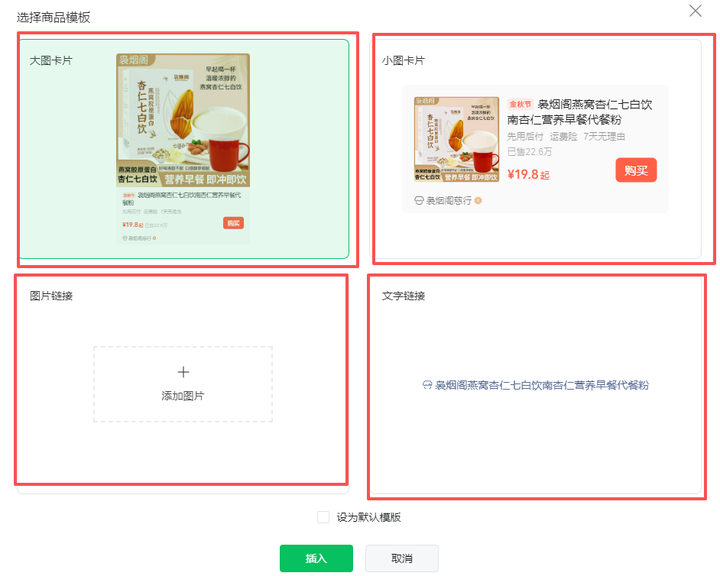This screenshot has width=720, height=576.
Task: Click the 7天无理由 service label
Action: pyautogui.click(x=604, y=136)
